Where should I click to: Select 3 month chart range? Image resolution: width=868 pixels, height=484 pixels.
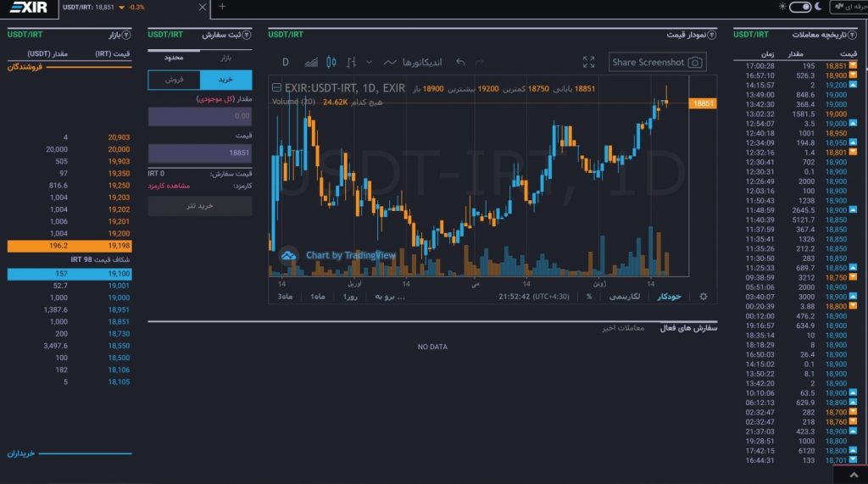point(285,297)
